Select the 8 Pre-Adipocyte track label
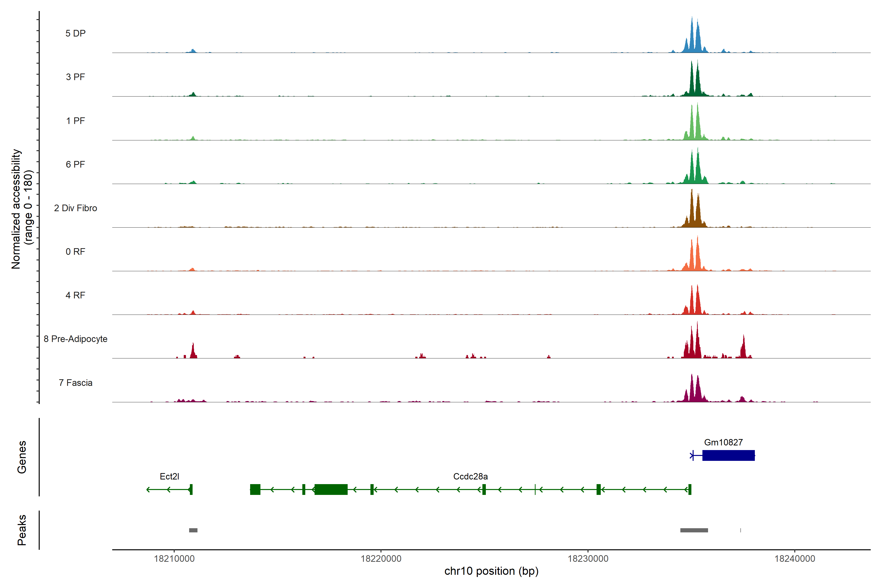The image size is (882, 588). point(75,339)
